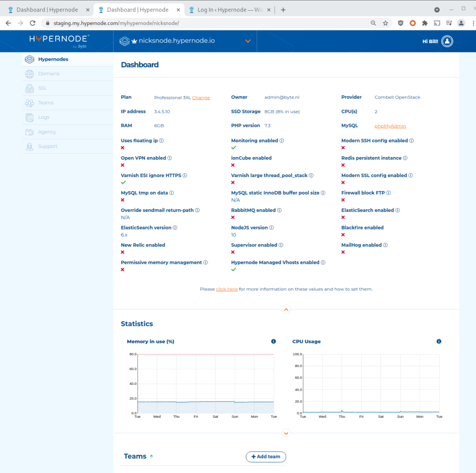Click info icon beside Varnish ESI ignore HTTPS
The height and width of the screenshot is (473, 476).
pos(185,175)
